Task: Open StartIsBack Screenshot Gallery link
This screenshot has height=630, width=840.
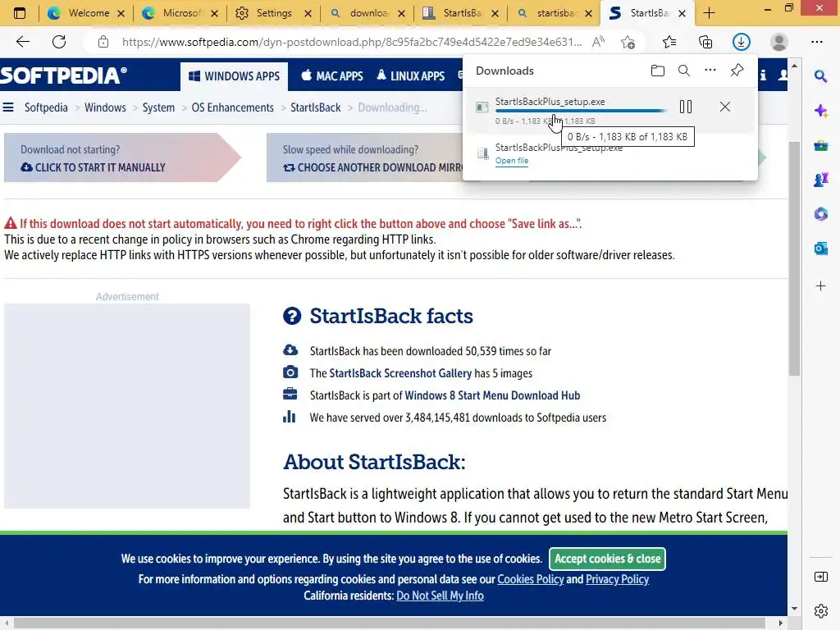Action: [400, 373]
